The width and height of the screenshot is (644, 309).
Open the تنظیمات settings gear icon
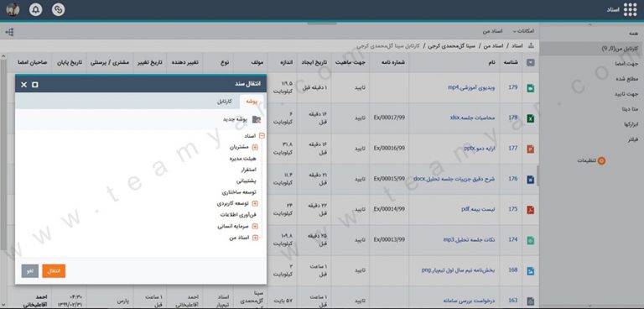(x=601, y=161)
